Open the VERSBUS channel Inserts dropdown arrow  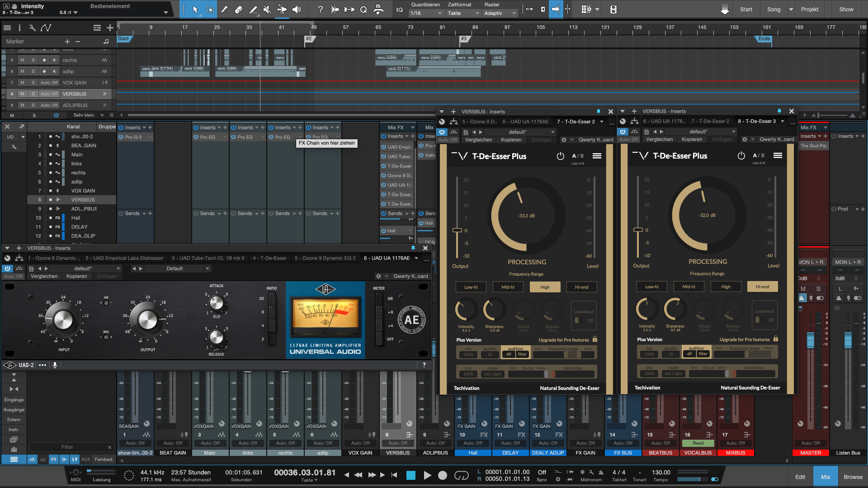coord(406,136)
